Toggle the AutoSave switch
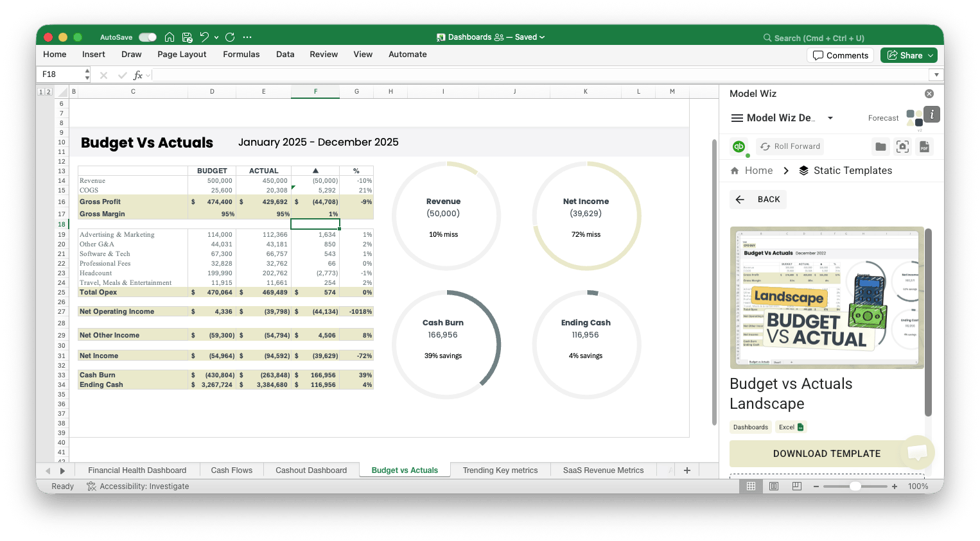Image resolution: width=980 pixels, height=541 pixels. [x=148, y=37]
